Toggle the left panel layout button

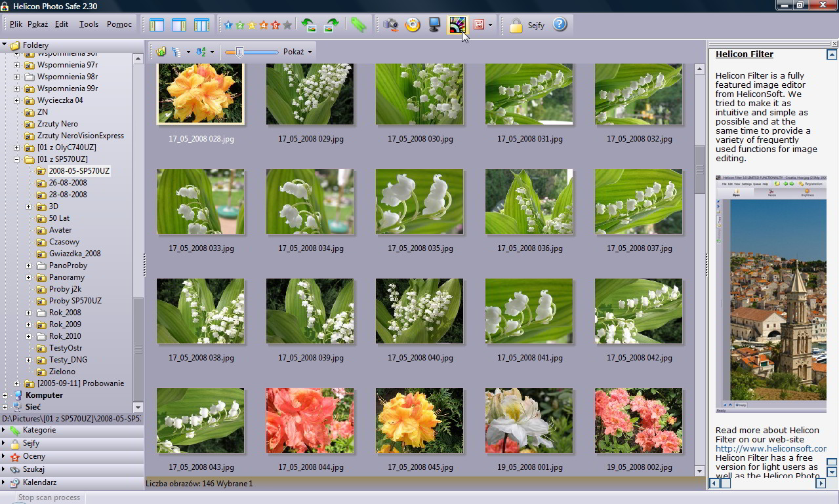tap(157, 25)
